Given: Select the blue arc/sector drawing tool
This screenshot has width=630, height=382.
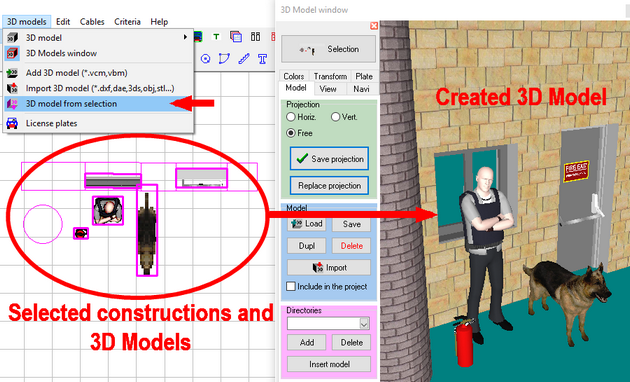Looking at the screenshot, I should (224, 59).
